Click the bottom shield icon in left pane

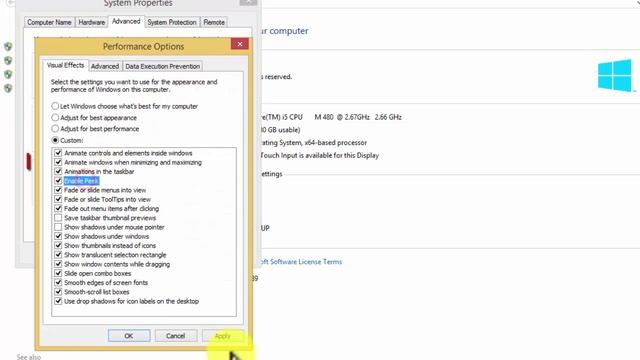[8, 88]
